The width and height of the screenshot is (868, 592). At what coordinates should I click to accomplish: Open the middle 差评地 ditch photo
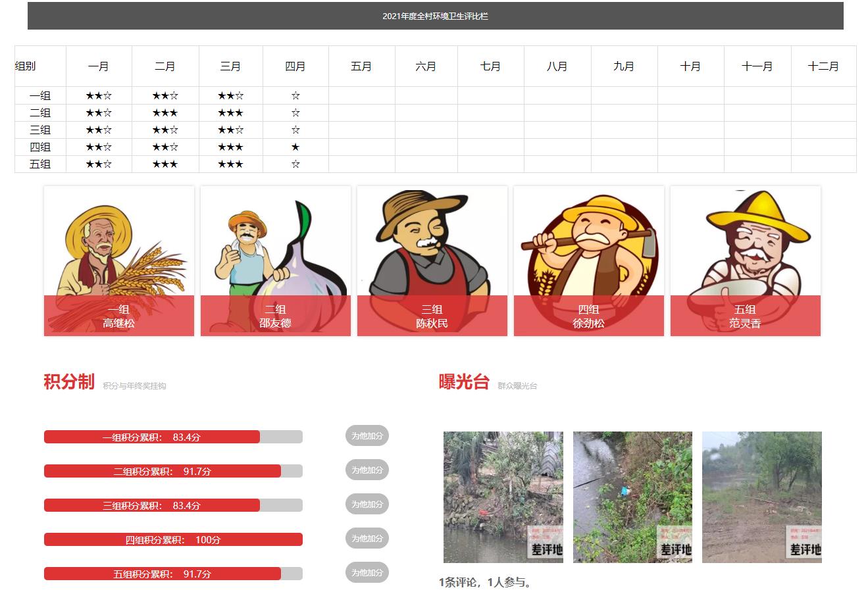(x=632, y=497)
